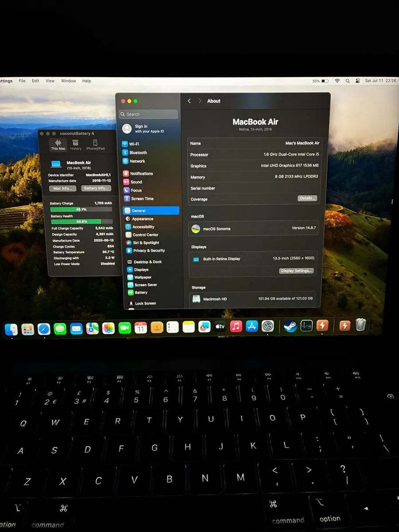Open Maps in the Dock

coord(92,328)
